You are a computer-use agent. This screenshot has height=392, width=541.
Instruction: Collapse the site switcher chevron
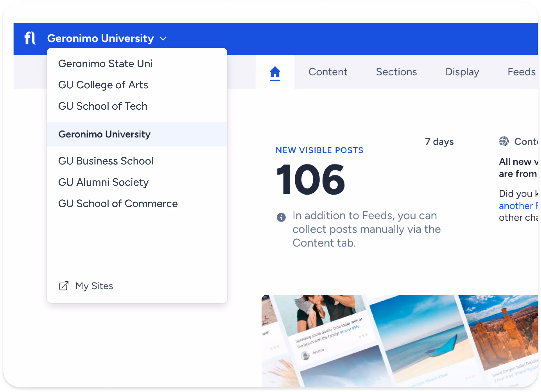(163, 38)
